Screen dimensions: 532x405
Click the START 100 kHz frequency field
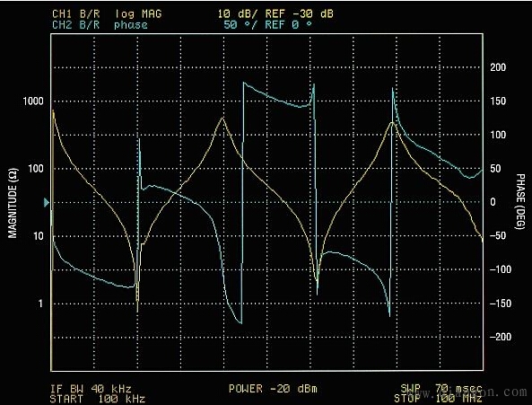pos(98,399)
